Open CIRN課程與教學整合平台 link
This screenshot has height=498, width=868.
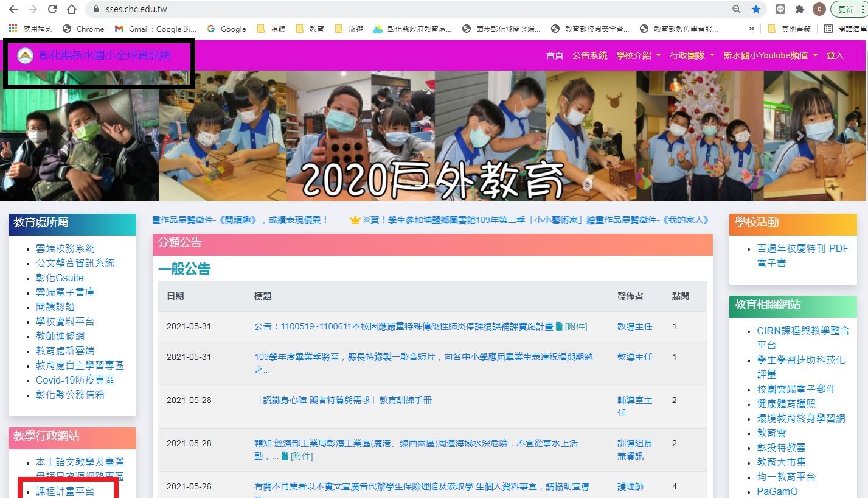(x=803, y=338)
